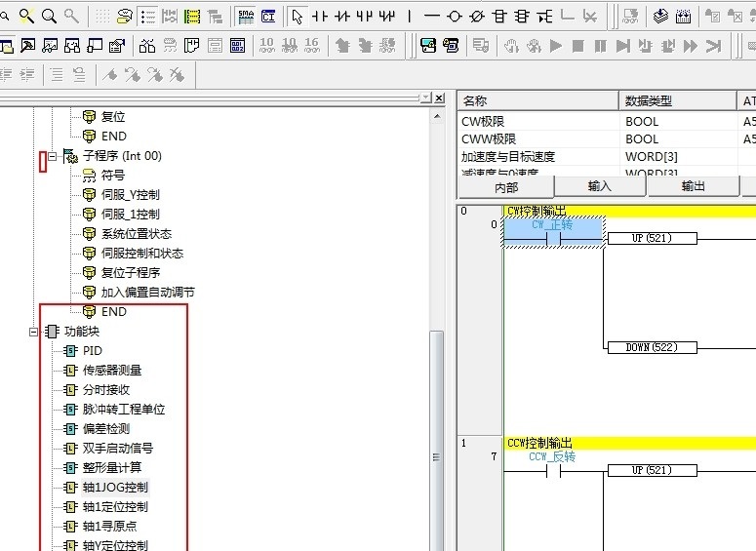The image size is (756, 551).
Task: Open the CI I/O comment view icon
Action: coord(268,17)
